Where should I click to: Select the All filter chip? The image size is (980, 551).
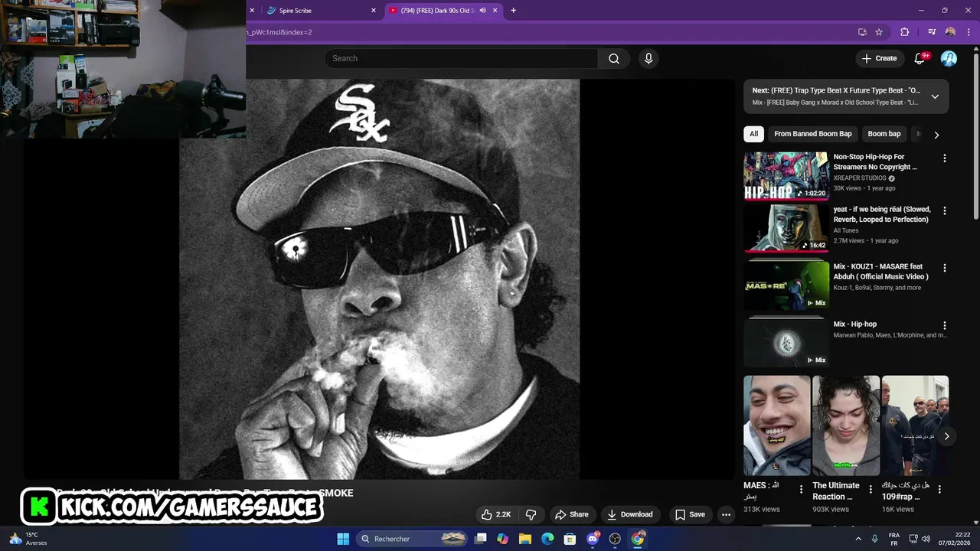pos(753,134)
